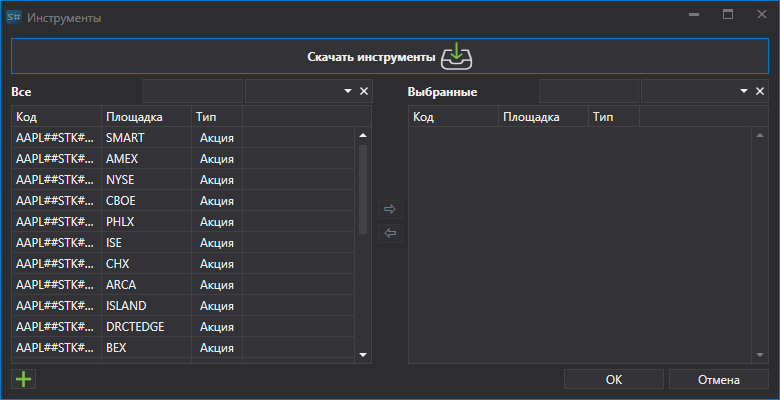This screenshot has width=780, height=400.
Task: Select the DRCTEDGE exchange row
Action: 183,327
